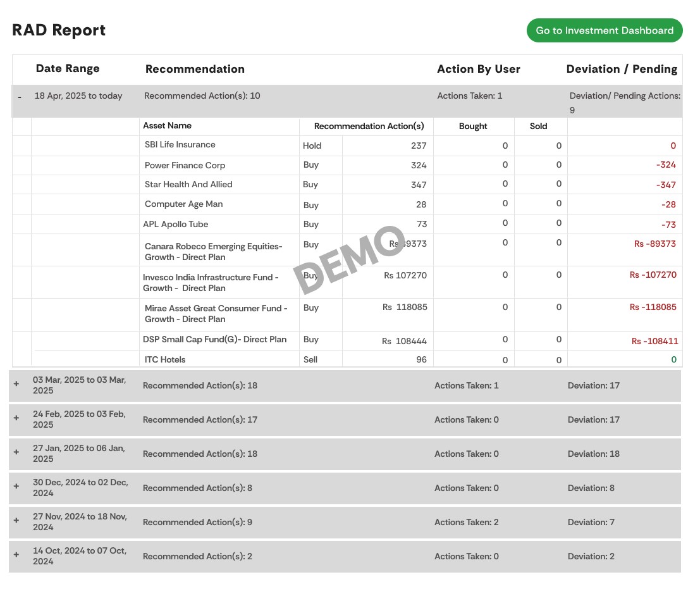Image resolution: width=700 pixels, height=596 pixels.
Task: Expand the 30 Dec, 2024 report row
Action: coord(16,487)
